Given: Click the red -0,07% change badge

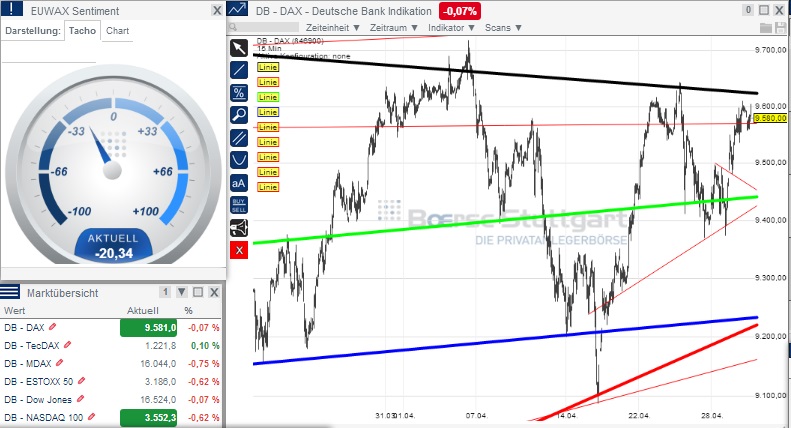Looking at the screenshot, I should click(x=460, y=11).
